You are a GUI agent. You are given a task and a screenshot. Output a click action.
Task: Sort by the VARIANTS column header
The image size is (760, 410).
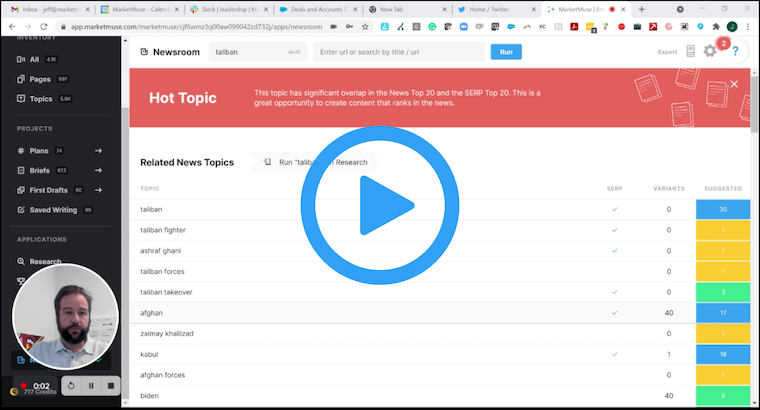[x=668, y=189]
